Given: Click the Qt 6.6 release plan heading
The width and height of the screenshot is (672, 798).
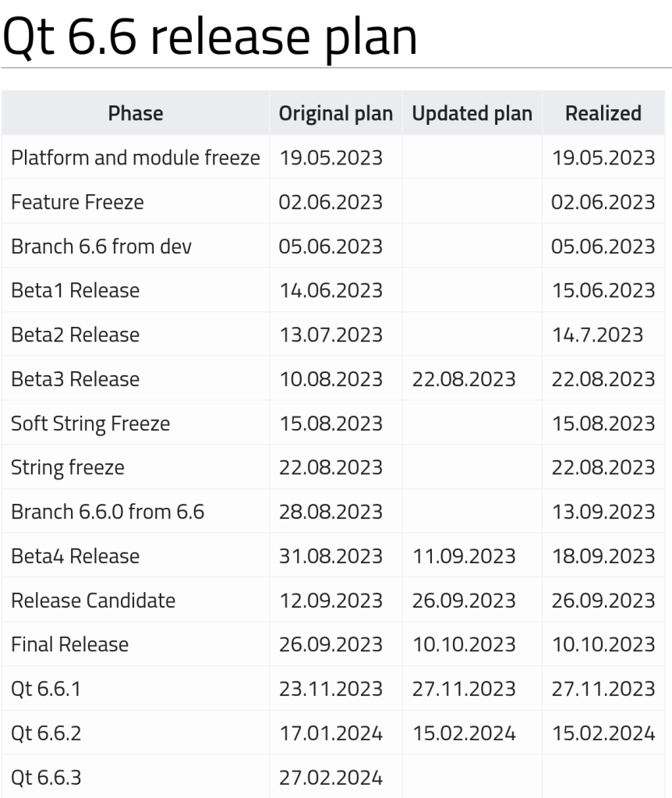Looking at the screenshot, I should 209,37.
